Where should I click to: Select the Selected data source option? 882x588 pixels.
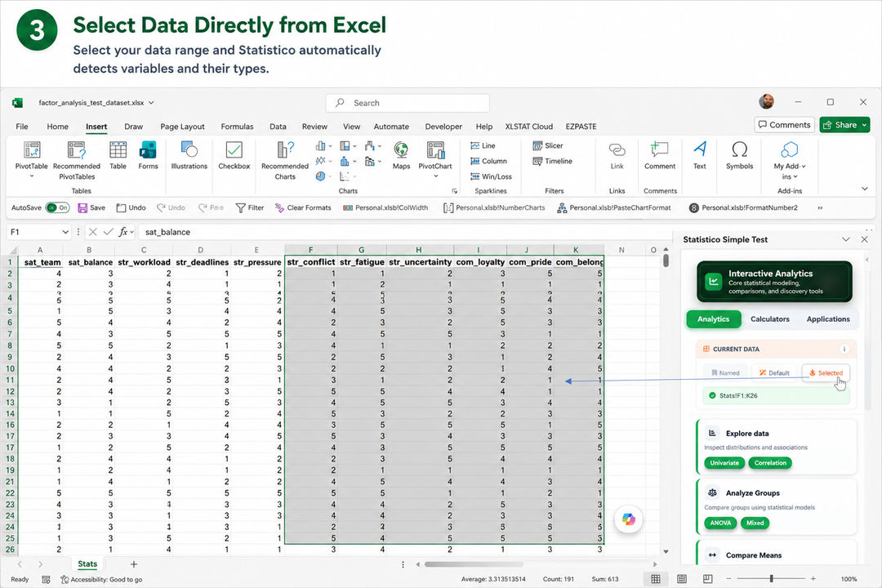[x=826, y=372]
